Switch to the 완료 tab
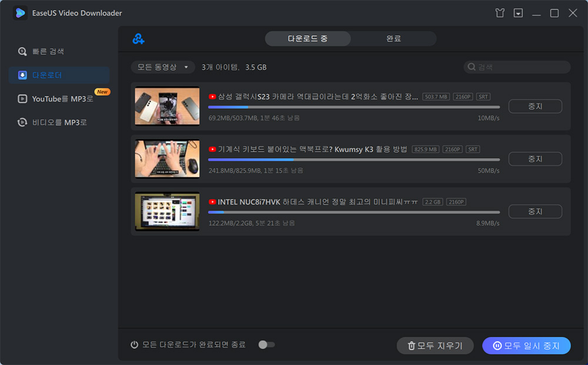The width and height of the screenshot is (588, 365). coord(393,39)
